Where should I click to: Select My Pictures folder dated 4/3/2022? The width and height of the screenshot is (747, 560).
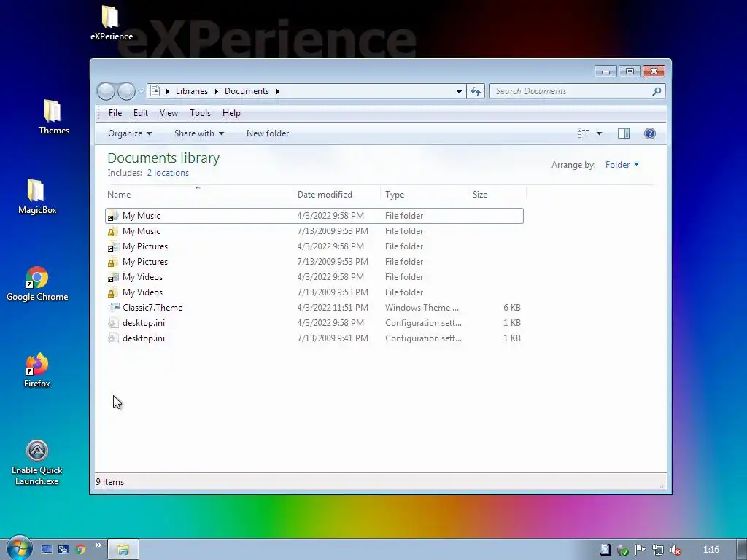click(314, 246)
